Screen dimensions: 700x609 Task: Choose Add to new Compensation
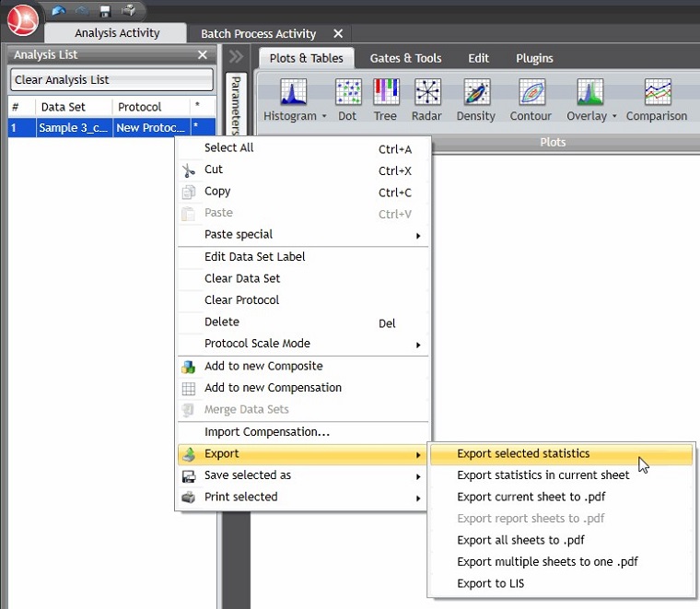pos(303,388)
